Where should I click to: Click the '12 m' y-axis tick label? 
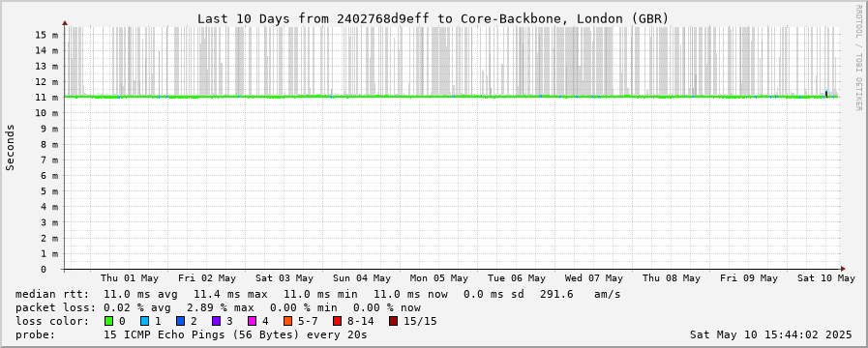point(46,81)
